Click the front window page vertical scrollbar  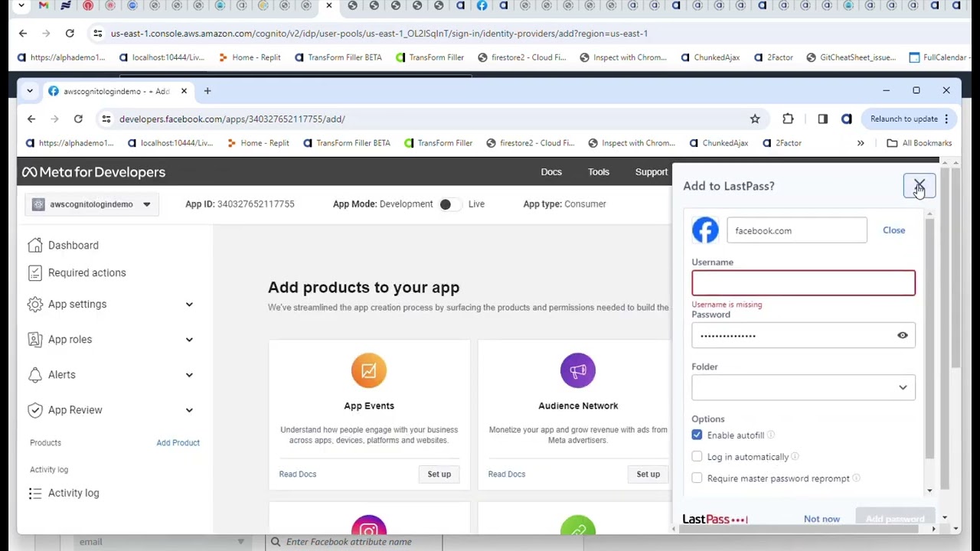point(955,268)
